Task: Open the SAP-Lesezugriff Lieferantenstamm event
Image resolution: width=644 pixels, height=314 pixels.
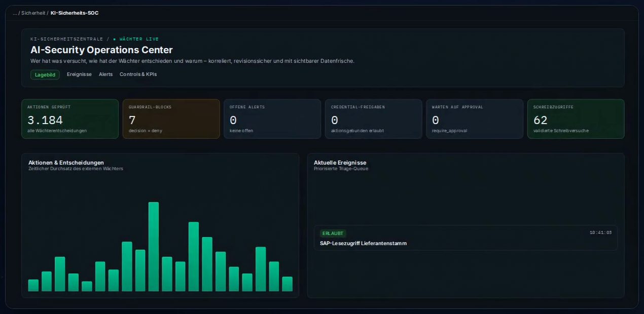Action: [466, 238]
